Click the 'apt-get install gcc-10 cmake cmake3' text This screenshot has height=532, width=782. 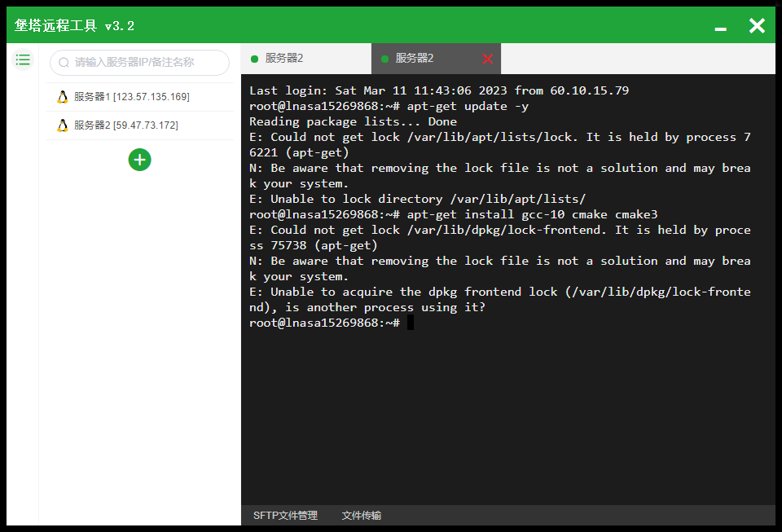point(532,214)
